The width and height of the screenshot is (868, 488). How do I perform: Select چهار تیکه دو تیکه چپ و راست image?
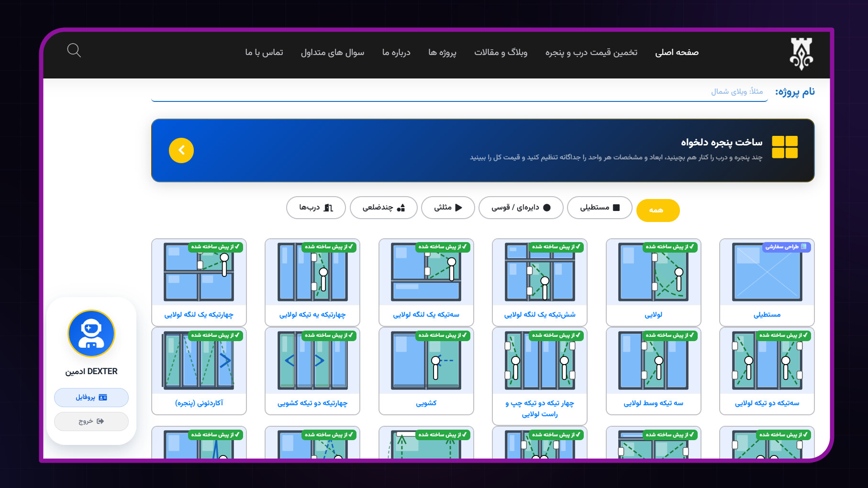coord(539,361)
